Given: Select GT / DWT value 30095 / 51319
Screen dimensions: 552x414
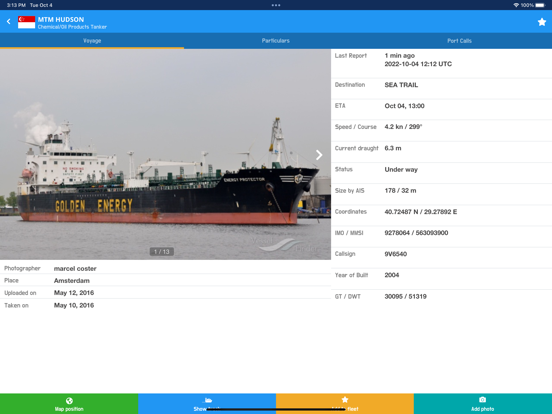Looking at the screenshot, I should tap(405, 296).
